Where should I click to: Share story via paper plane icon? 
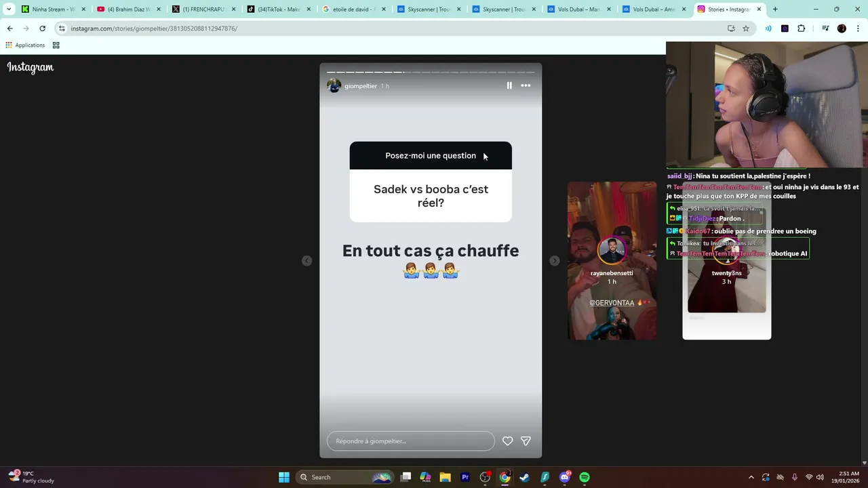pyautogui.click(x=526, y=441)
